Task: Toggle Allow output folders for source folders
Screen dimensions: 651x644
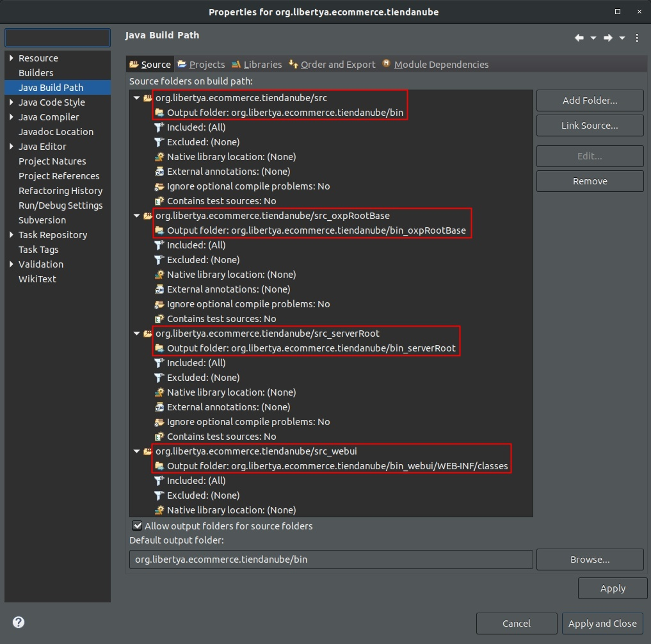Action: click(x=137, y=526)
